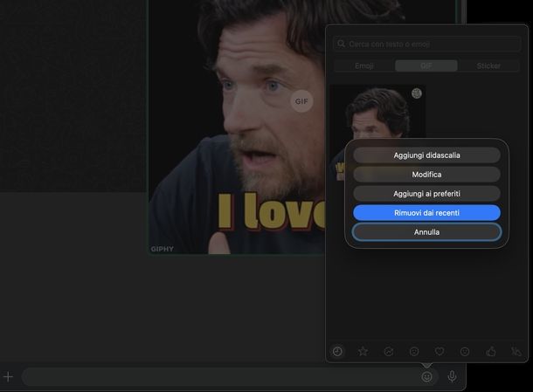533x392 pixels.
Task: Click the Annulla button
Action: [x=426, y=231]
